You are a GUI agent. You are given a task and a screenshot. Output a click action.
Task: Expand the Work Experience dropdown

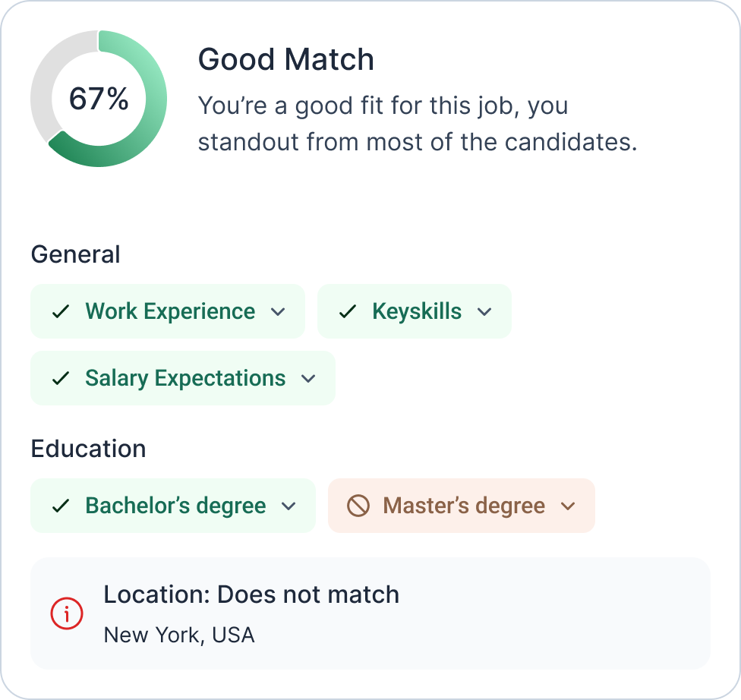point(279,311)
